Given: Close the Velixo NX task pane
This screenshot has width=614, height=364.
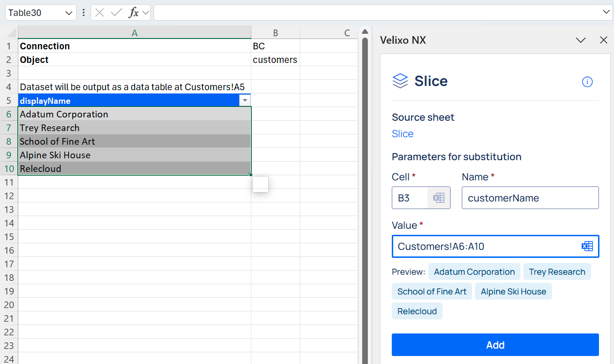Looking at the screenshot, I should coord(604,40).
